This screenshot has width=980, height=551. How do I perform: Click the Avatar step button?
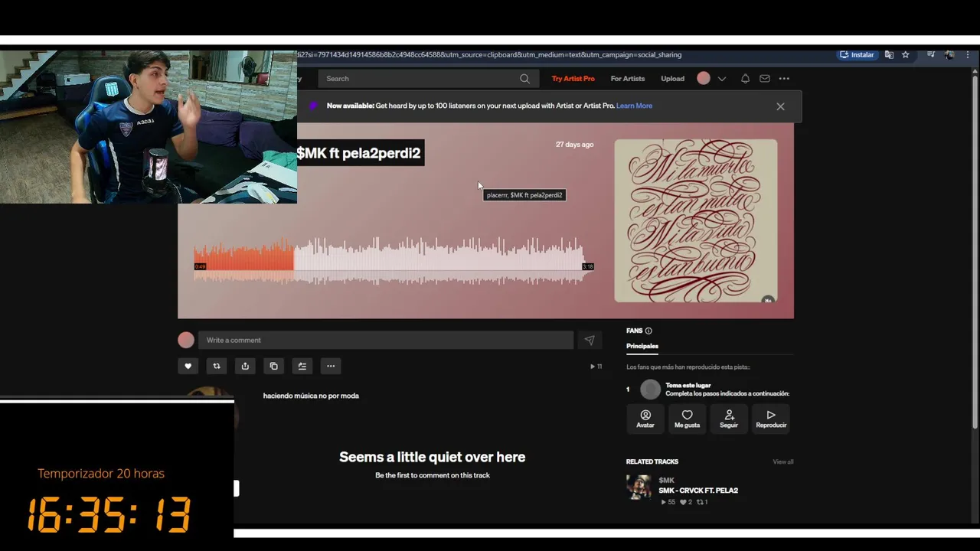(645, 419)
